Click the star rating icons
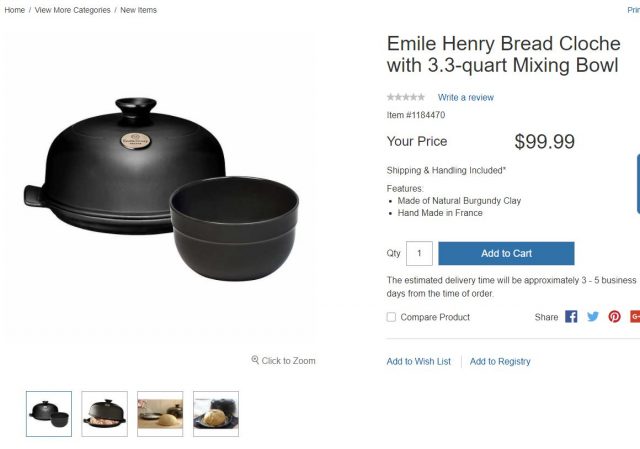 pyautogui.click(x=406, y=97)
